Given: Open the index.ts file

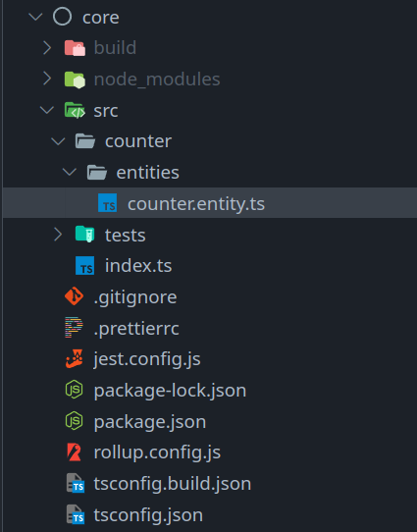Looking at the screenshot, I should click(138, 265).
